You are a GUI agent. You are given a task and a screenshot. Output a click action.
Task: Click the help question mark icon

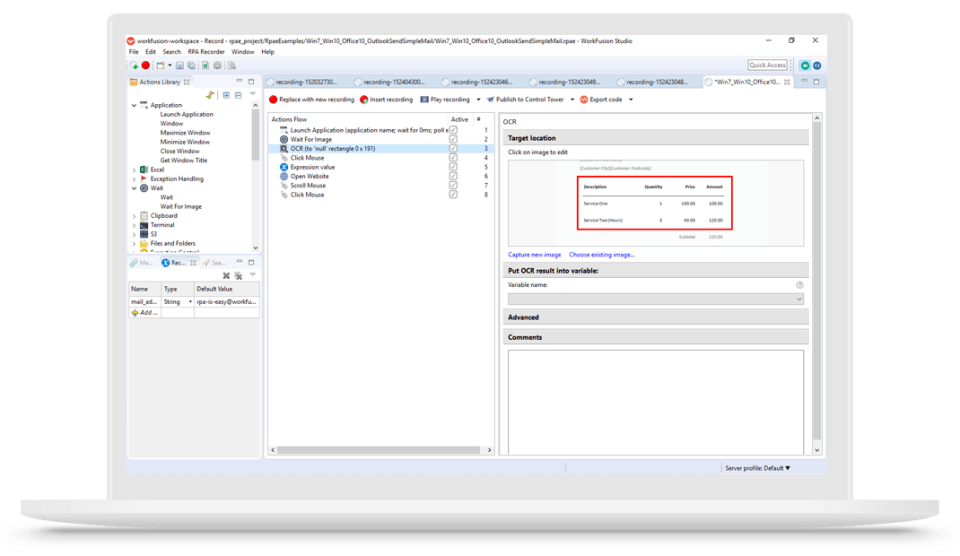[x=800, y=285]
